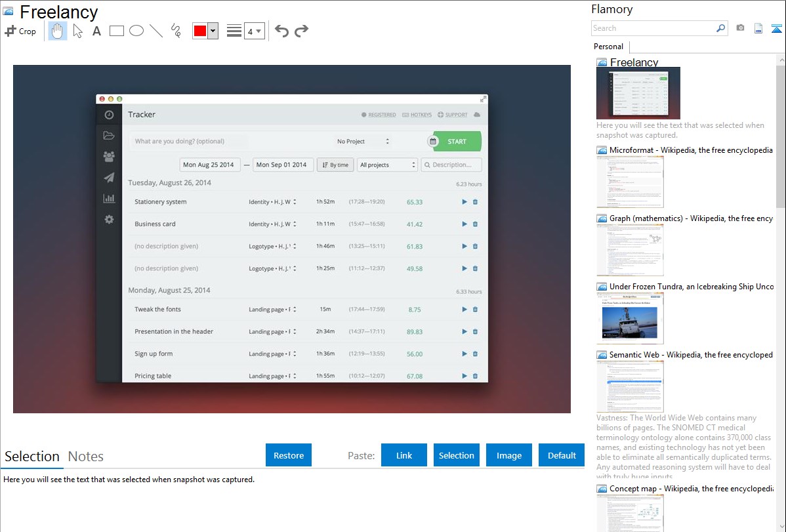
Task: Click the line thickness icon
Action: (234, 31)
